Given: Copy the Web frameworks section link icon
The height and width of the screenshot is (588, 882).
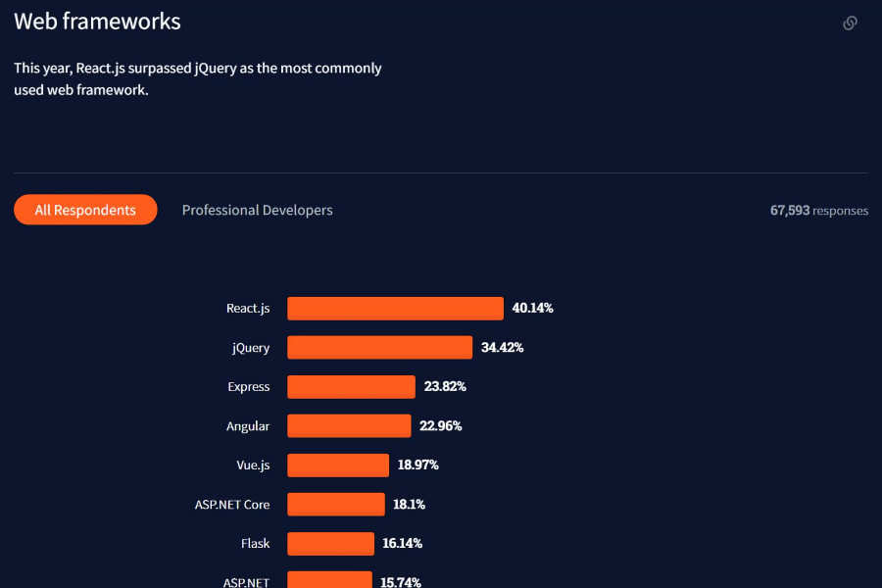Looking at the screenshot, I should (850, 24).
